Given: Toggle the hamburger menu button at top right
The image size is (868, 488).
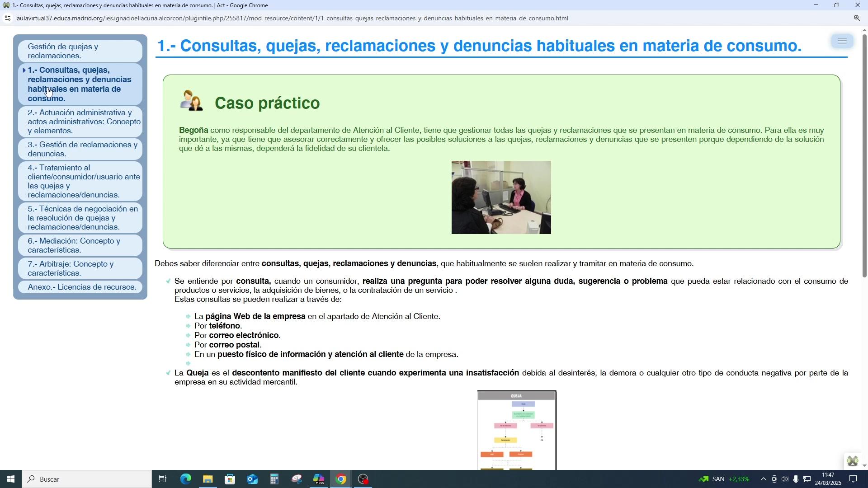Looking at the screenshot, I should coord(842,41).
